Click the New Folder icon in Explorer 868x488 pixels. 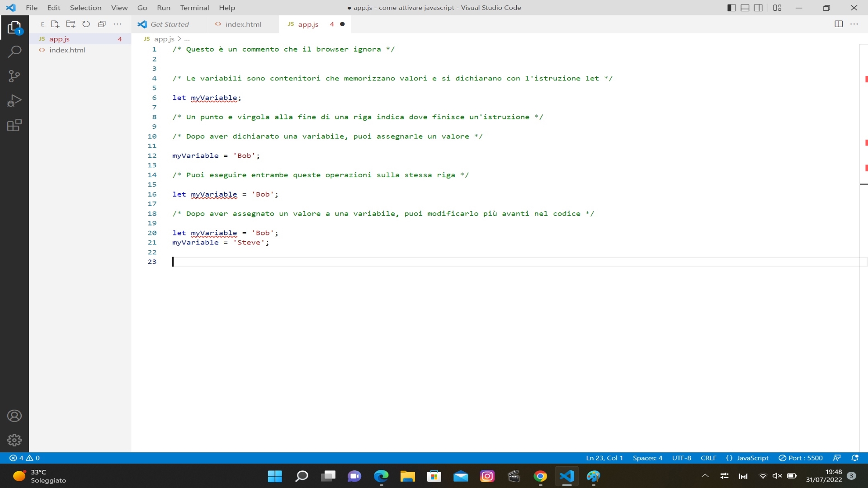(x=71, y=24)
